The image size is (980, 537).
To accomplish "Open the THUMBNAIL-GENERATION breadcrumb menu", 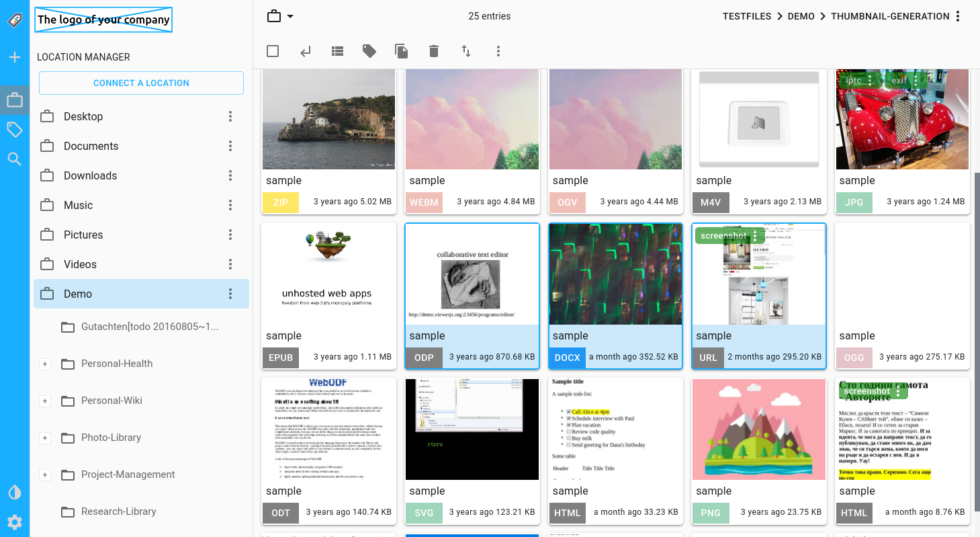I will (x=958, y=16).
